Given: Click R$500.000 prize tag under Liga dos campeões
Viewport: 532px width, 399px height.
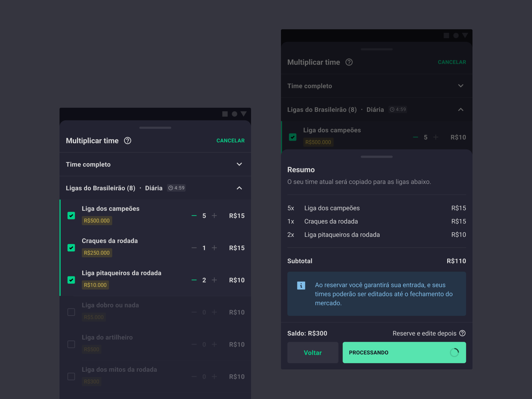Looking at the screenshot, I should pyautogui.click(x=97, y=221).
